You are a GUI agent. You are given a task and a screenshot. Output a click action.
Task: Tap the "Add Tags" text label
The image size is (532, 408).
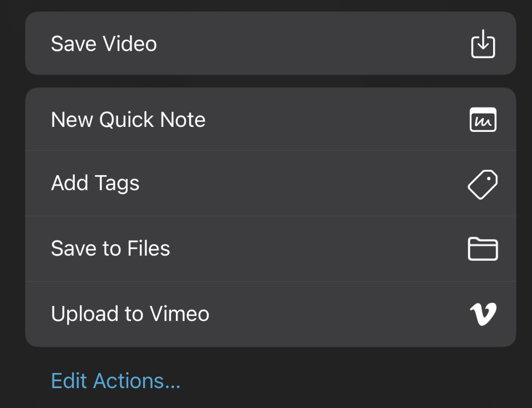pyautogui.click(x=95, y=183)
